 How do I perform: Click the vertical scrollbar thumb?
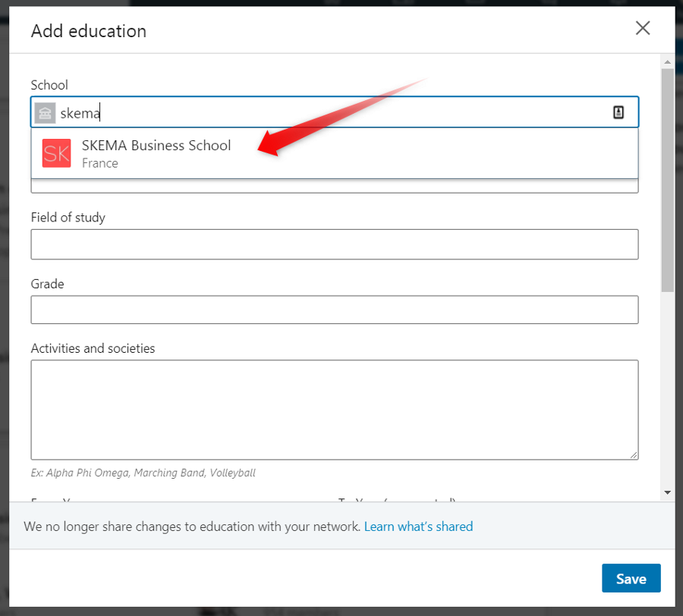667,180
